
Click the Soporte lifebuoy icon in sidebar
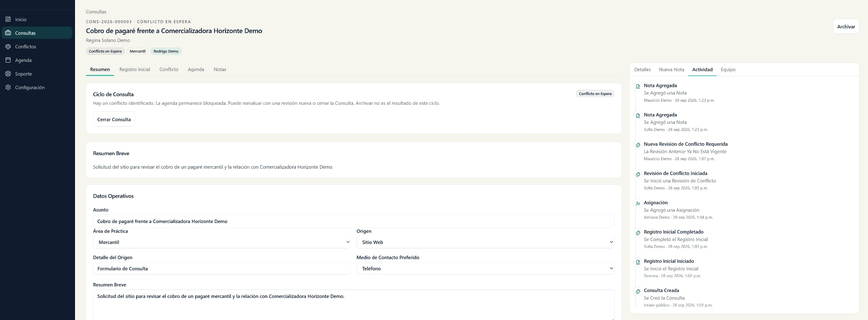tap(8, 73)
